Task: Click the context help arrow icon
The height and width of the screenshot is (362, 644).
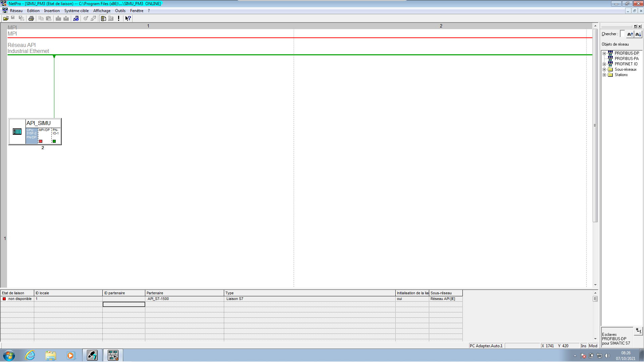Action: coord(128,18)
